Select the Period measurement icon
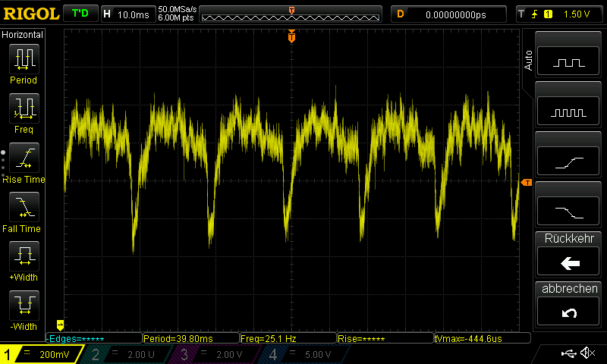This screenshot has height=364, width=607. [24, 59]
